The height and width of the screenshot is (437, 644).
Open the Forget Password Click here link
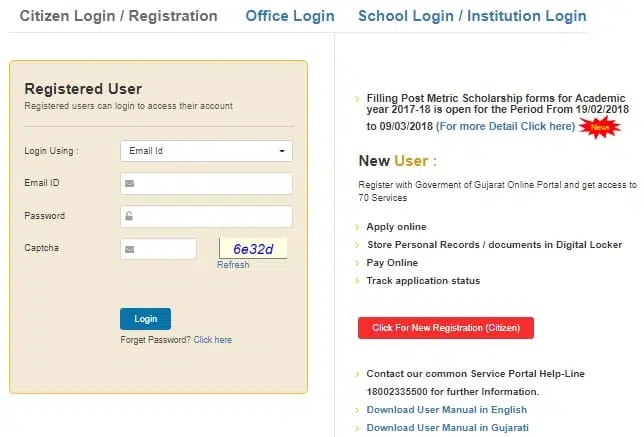click(x=213, y=340)
